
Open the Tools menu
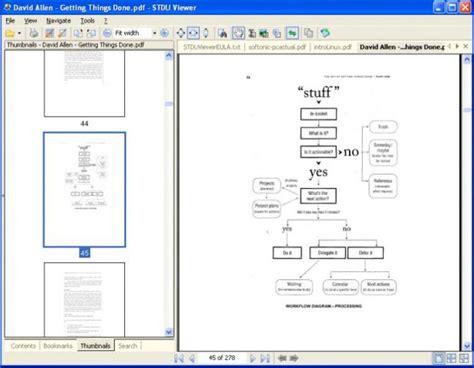(87, 21)
